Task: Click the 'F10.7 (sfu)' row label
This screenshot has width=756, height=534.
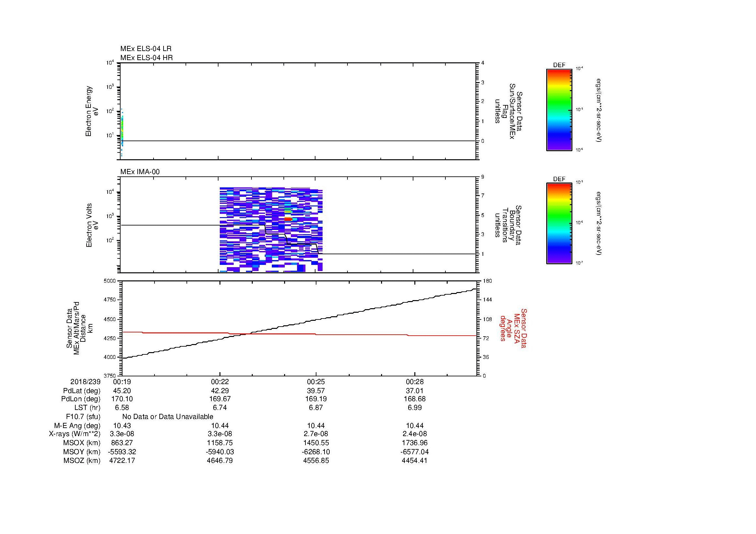Action: [x=83, y=417]
